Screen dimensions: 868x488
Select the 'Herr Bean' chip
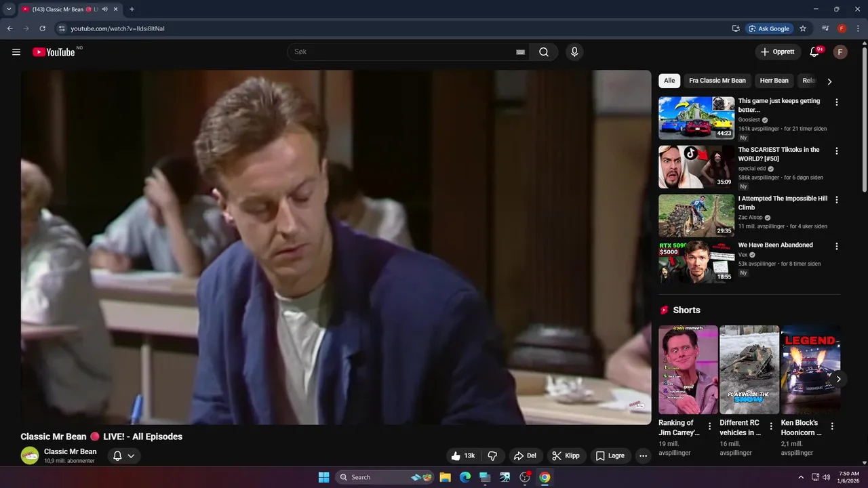(x=774, y=81)
